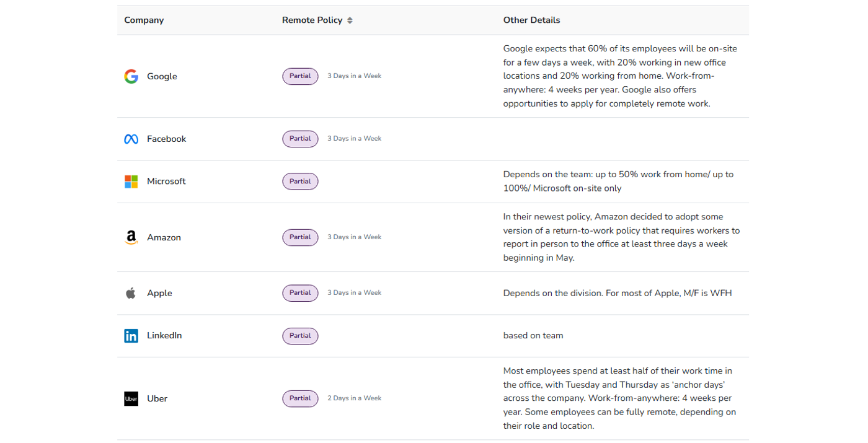
Task: Click the Google company name
Action: pyautogui.click(x=162, y=76)
